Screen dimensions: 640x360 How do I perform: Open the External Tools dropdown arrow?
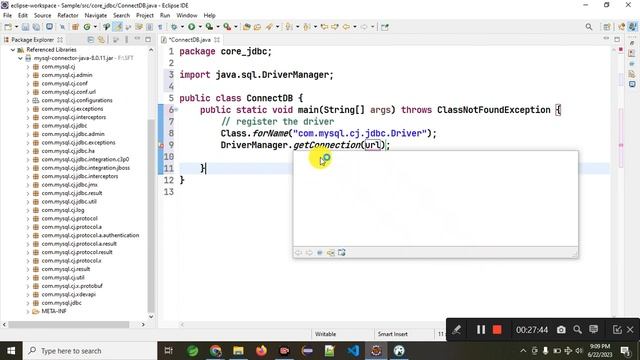[236, 27]
